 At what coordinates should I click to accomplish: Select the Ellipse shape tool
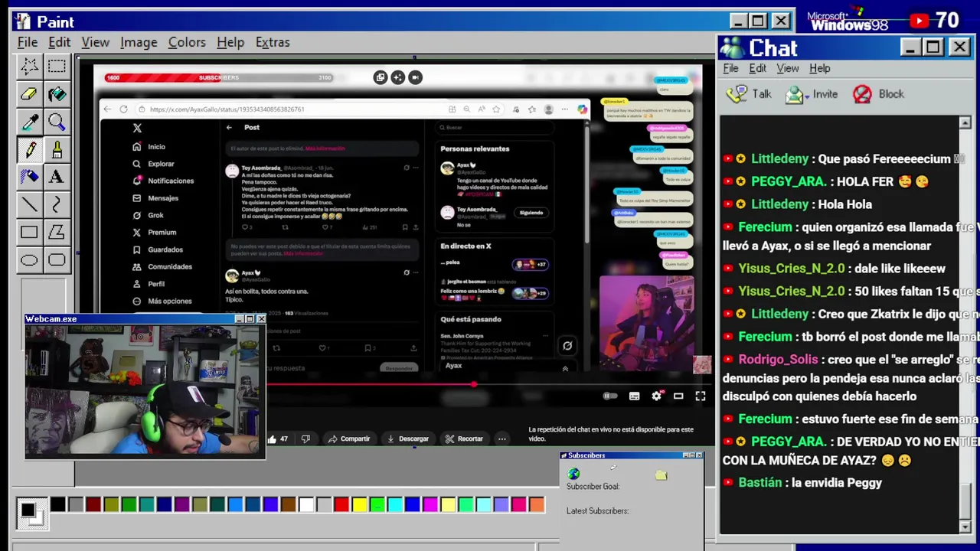[x=29, y=259]
